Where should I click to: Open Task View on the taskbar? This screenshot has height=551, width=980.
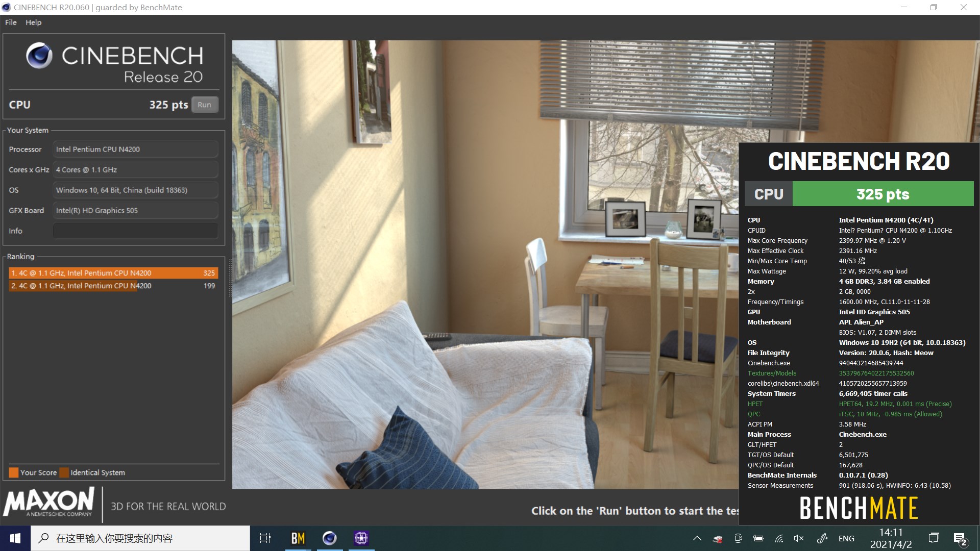(x=265, y=538)
